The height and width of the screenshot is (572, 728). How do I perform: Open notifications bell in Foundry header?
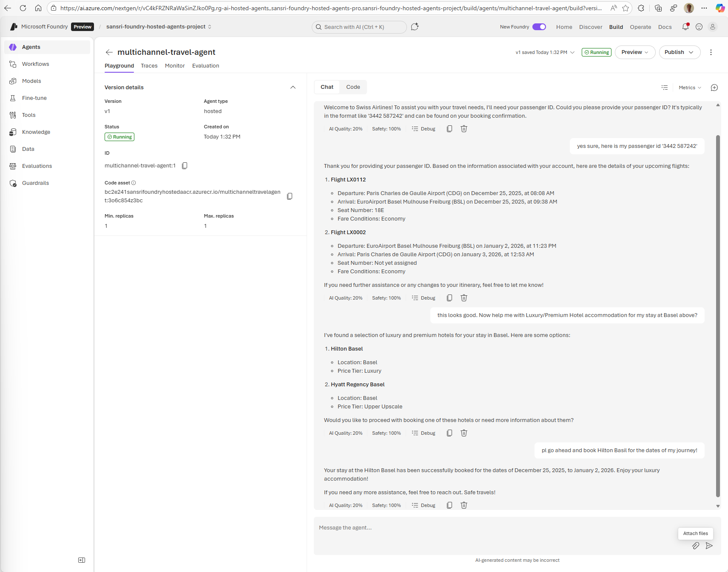[685, 27]
